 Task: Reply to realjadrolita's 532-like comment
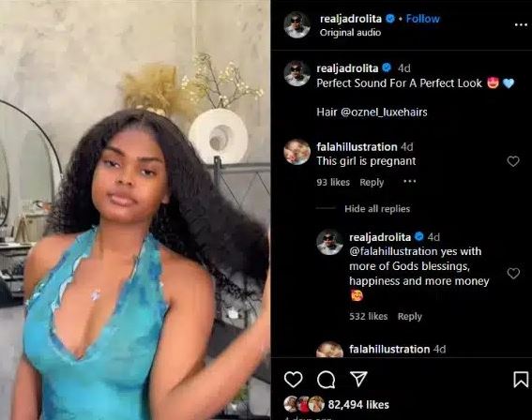(x=409, y=316)
